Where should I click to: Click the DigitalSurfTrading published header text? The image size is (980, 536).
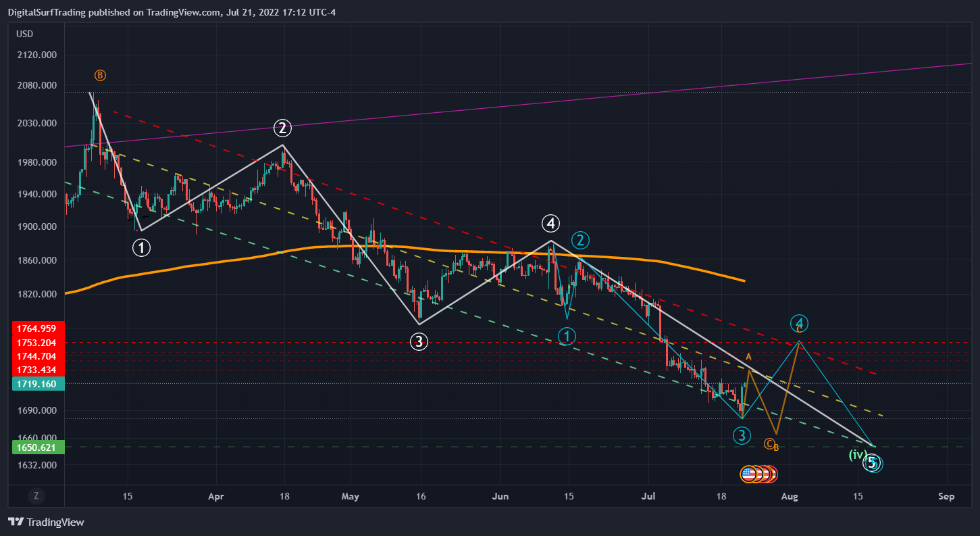(172, 11)
